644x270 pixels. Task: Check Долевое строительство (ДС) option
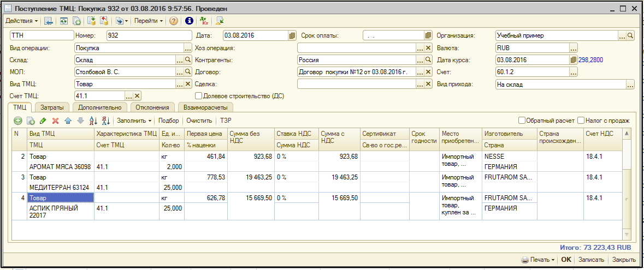(x=199, y=96)
